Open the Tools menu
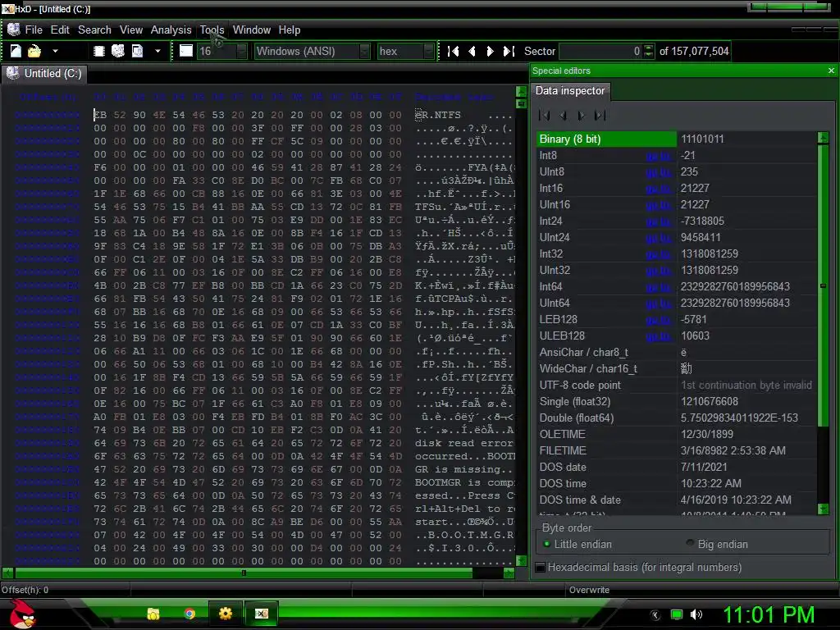This screenshot has width=840, height=630. (212, 30)
